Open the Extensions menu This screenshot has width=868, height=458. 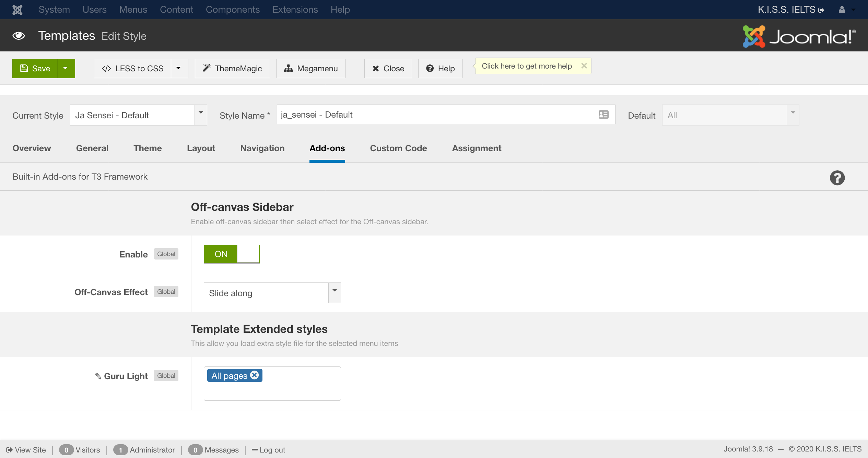coord(295,10)
